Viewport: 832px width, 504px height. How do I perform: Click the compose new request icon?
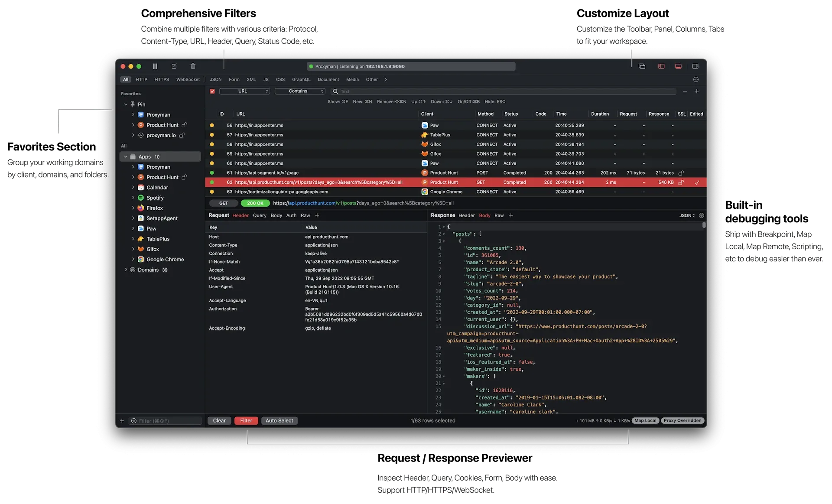[x=174, y=66]
